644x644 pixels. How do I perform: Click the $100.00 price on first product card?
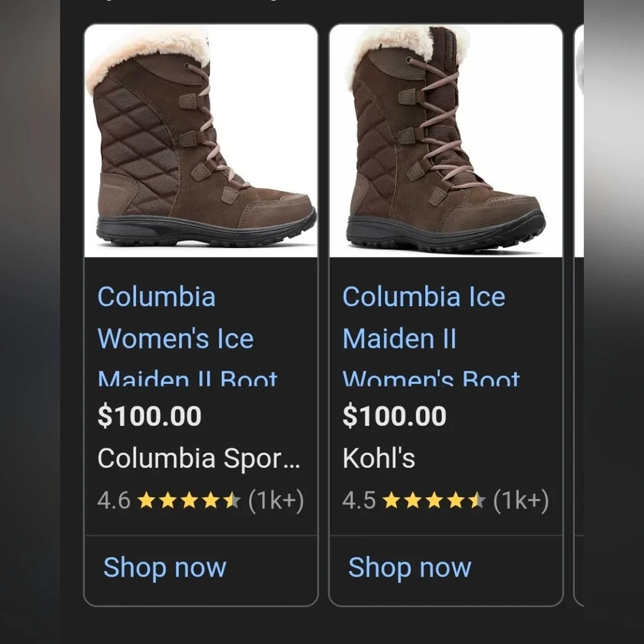149,416
